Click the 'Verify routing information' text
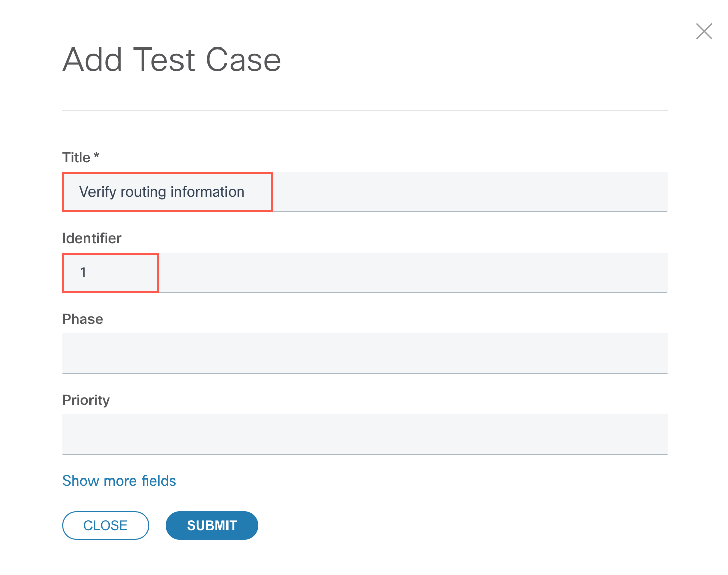Image resolution: width=728 pixels, height=575 pixels. point(162,192)
